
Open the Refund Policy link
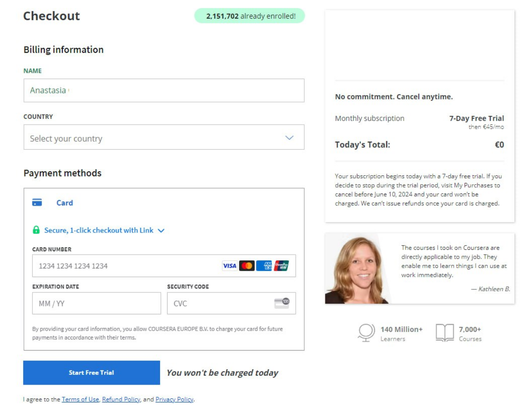pos(121,399)
